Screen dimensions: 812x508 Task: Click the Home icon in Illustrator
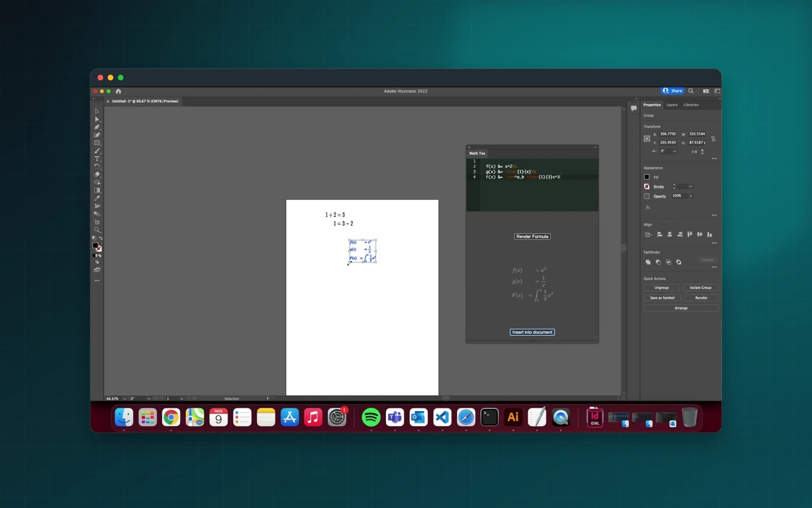(118, 91)
